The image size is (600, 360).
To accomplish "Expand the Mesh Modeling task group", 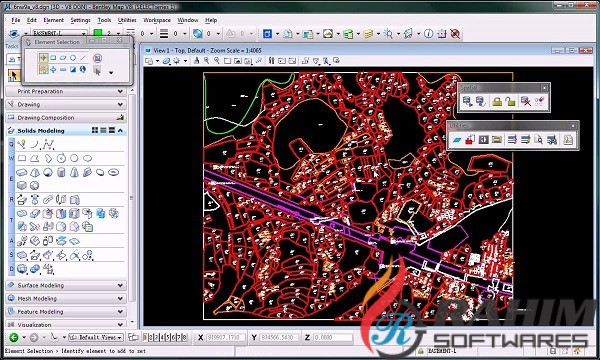I will tap(120, 298).
